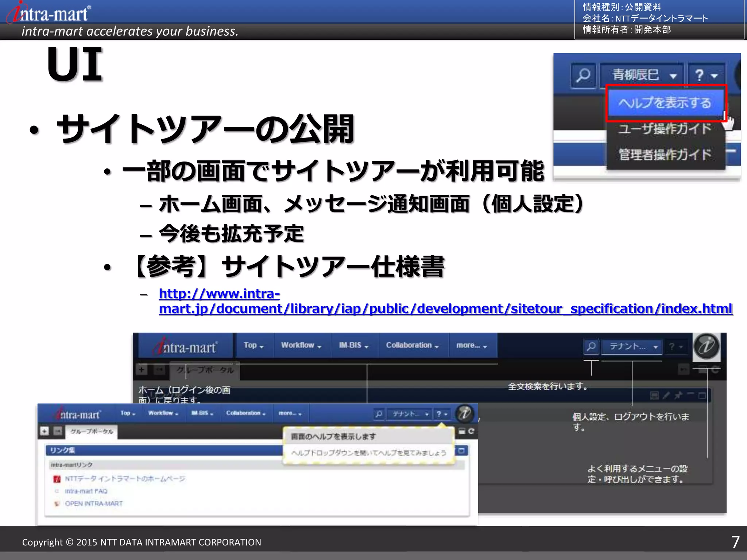Expand Collaboration menu in front portal screenshot
This screenshot has height=560, width=747.
(x=246, y=413)
